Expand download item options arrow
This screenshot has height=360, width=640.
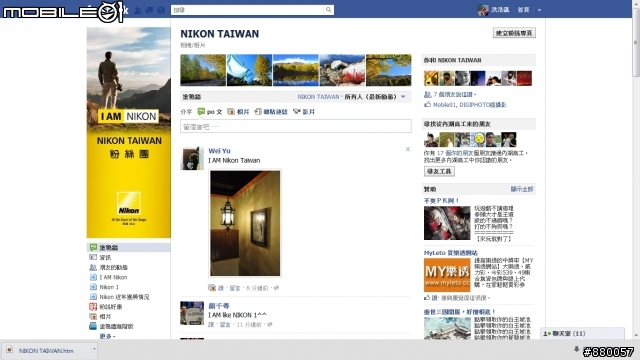[94, 350]
